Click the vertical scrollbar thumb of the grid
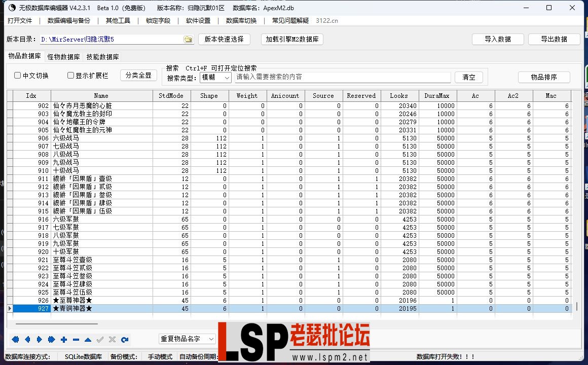The width and height of the screenshot is (588, 365). tap(577, 306)
